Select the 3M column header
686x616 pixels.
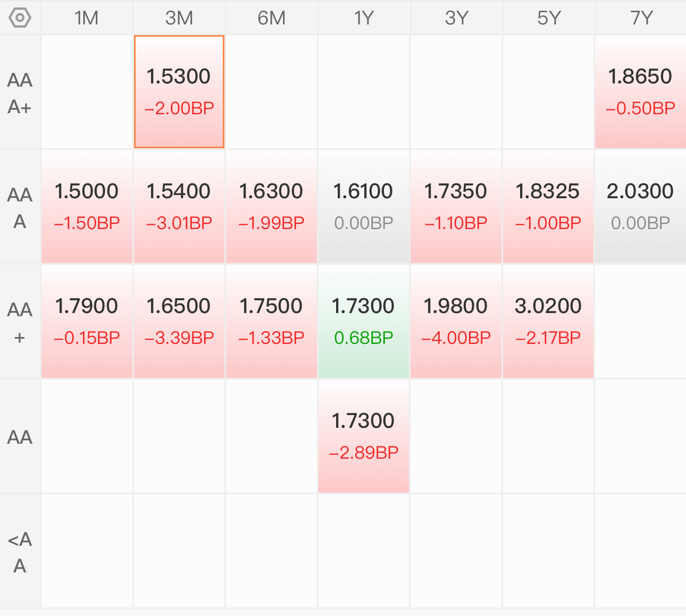coord(179,18)
